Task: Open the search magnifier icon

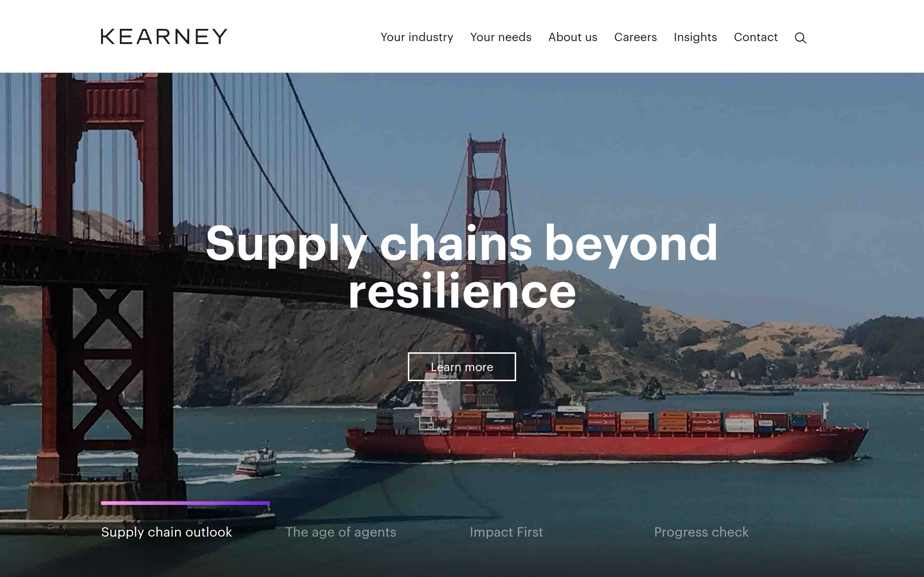Action: point(800,38)
